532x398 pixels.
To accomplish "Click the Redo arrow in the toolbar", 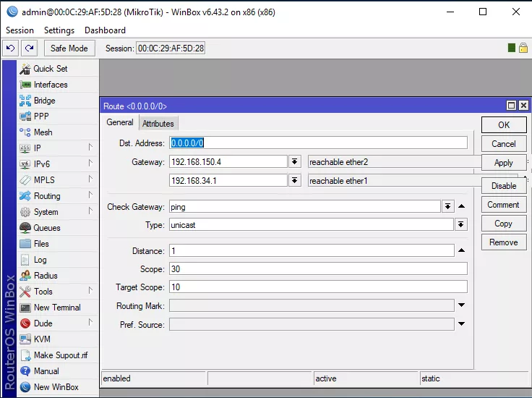I will tap(29, 48).
